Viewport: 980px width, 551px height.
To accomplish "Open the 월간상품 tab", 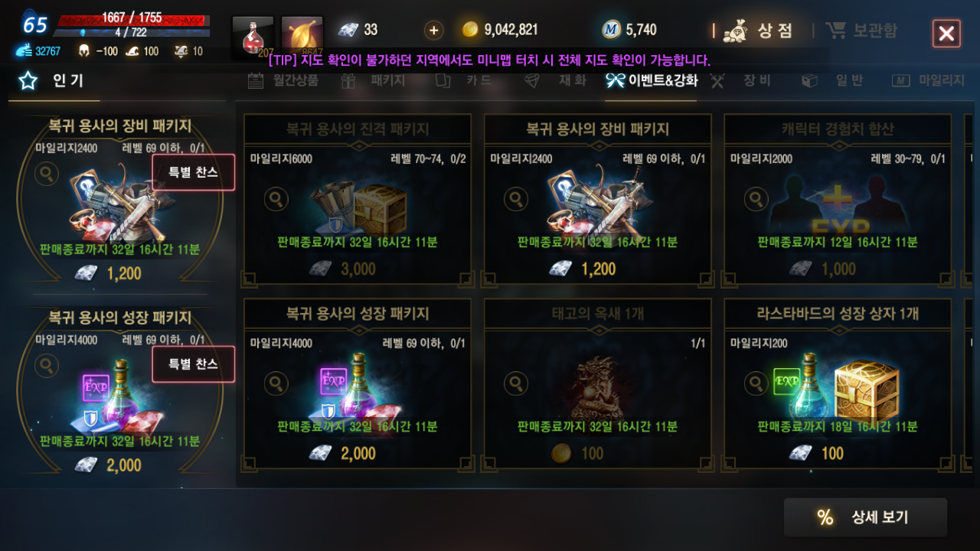I will pyautogui.click(x=283, y=80).
